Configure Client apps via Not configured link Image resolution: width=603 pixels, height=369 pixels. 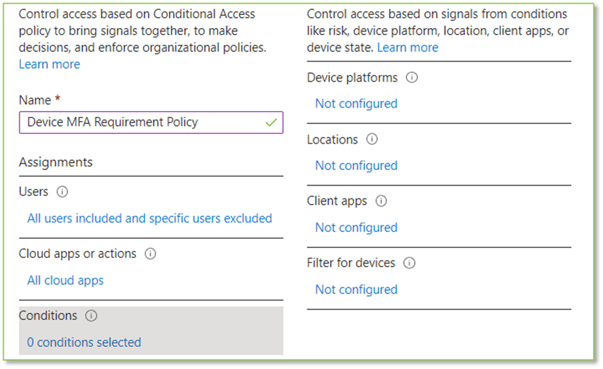(x=356, y=228)
